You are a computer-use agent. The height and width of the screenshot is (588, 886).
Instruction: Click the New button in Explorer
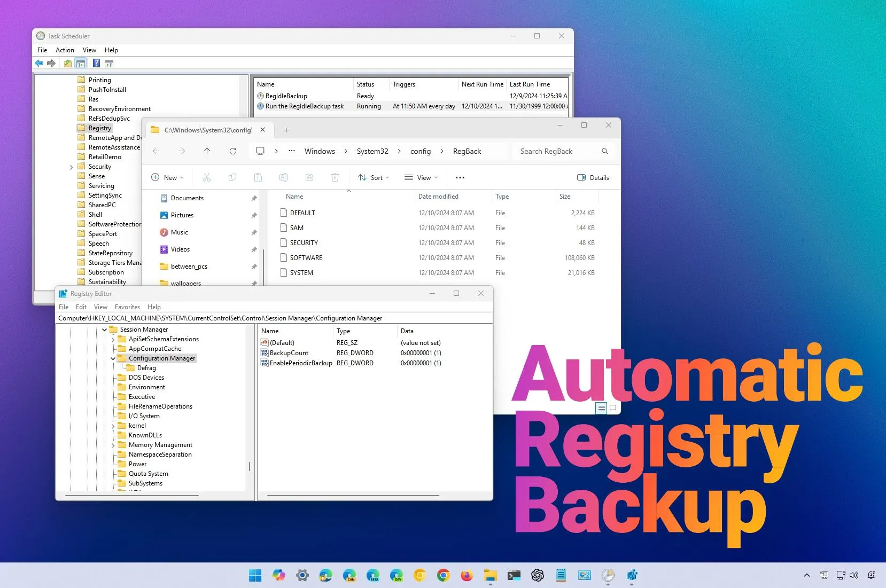167,177
